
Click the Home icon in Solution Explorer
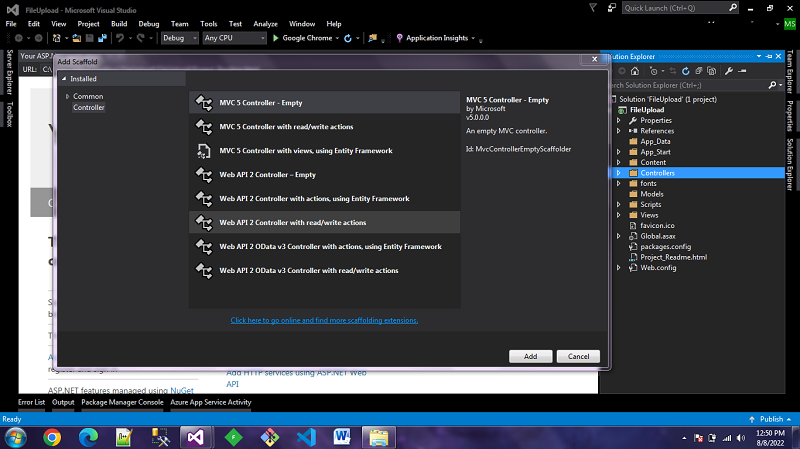[x=635, y=71]
